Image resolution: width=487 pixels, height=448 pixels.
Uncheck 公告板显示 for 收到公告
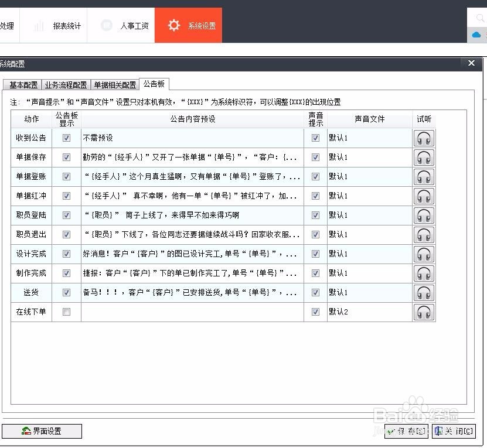click(66, 138)
